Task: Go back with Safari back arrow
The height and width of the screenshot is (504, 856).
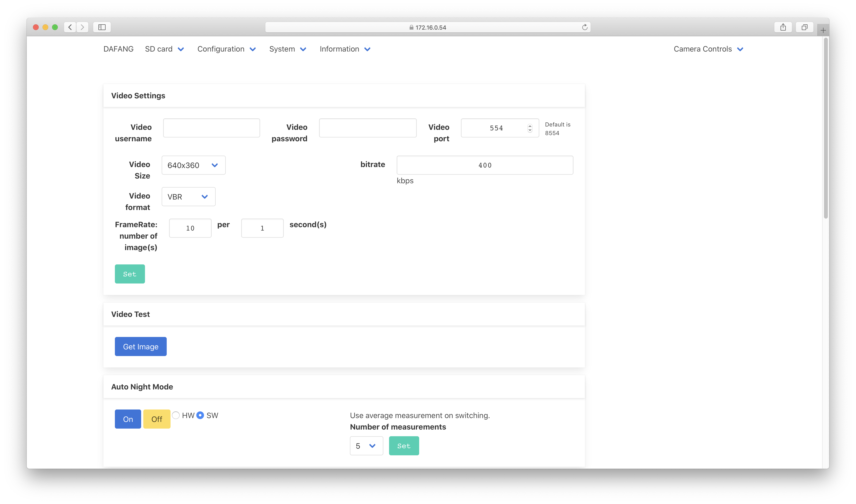Action: click(70, 27)
